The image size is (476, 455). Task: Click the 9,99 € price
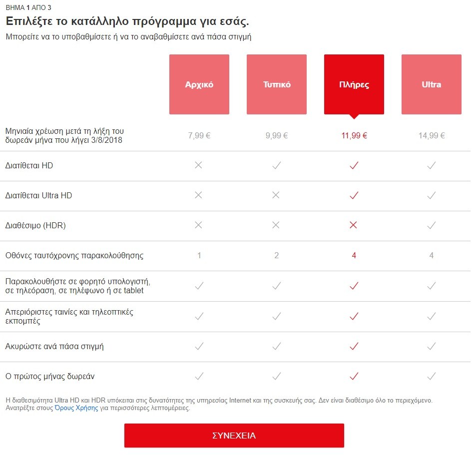coord(276,136)
